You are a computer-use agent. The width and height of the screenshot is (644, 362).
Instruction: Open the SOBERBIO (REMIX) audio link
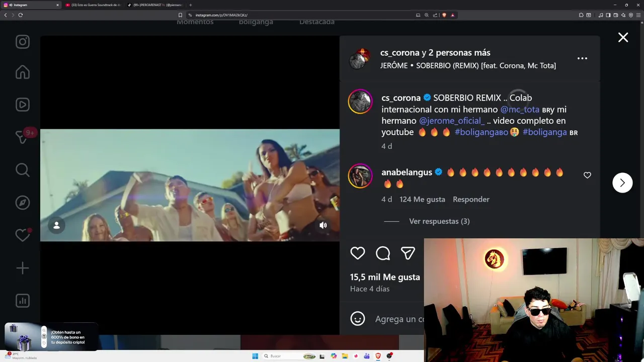468,65
